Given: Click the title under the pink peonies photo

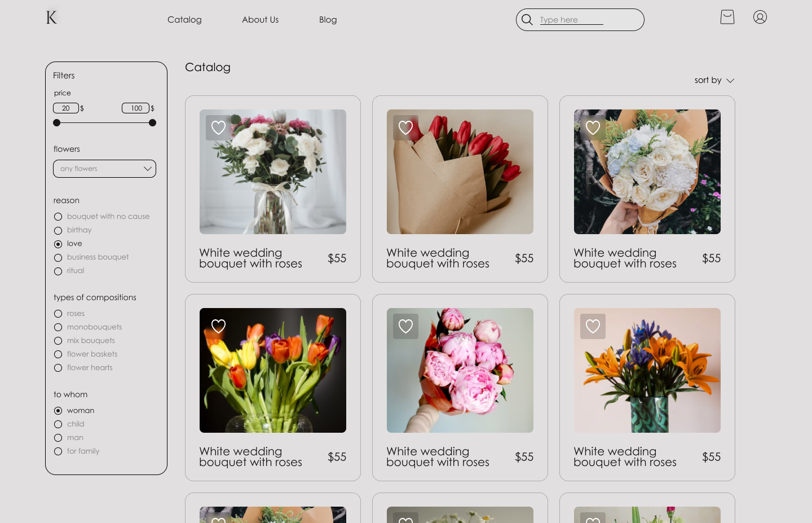Looking at the screenshot, I should 438,457.
